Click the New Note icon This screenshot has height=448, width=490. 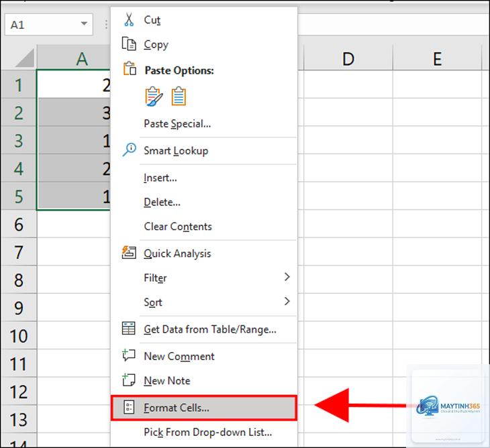point(129,380)
